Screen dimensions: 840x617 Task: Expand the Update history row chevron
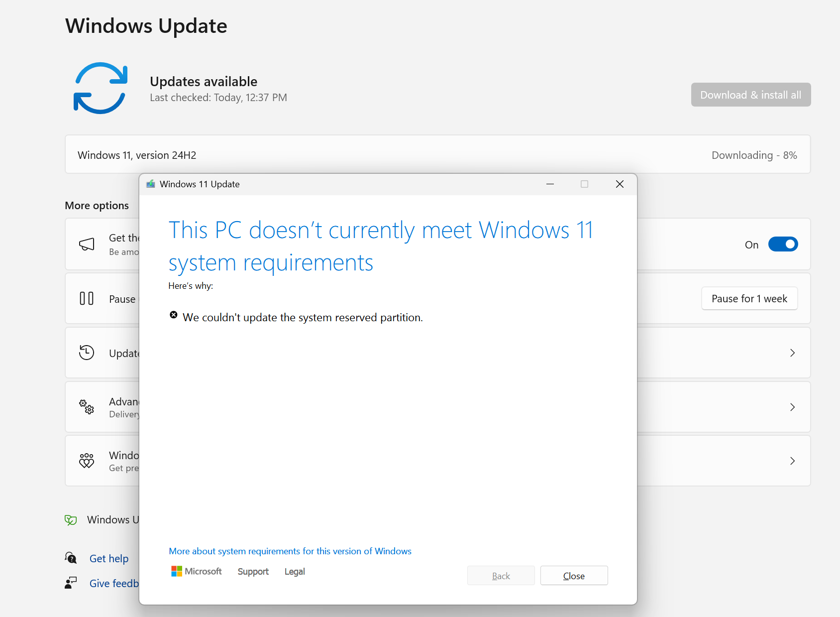792,353
